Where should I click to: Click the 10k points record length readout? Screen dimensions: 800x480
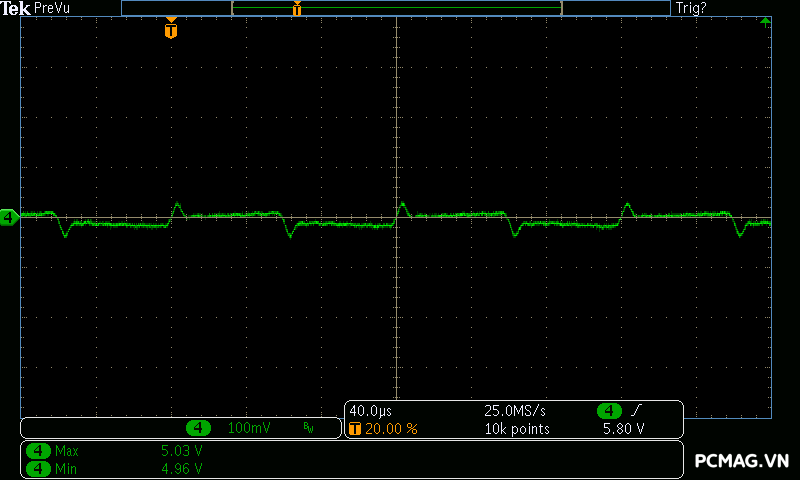click(517, 429)
